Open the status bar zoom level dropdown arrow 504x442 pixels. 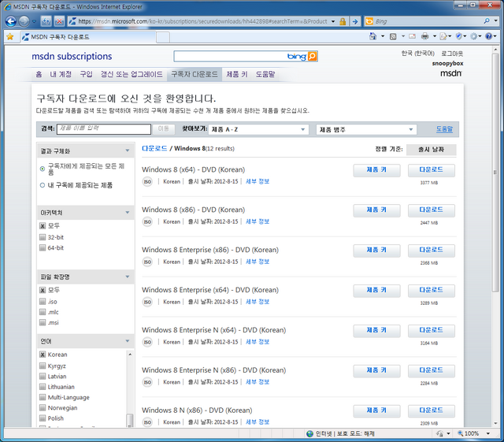(x=488, y=433)
